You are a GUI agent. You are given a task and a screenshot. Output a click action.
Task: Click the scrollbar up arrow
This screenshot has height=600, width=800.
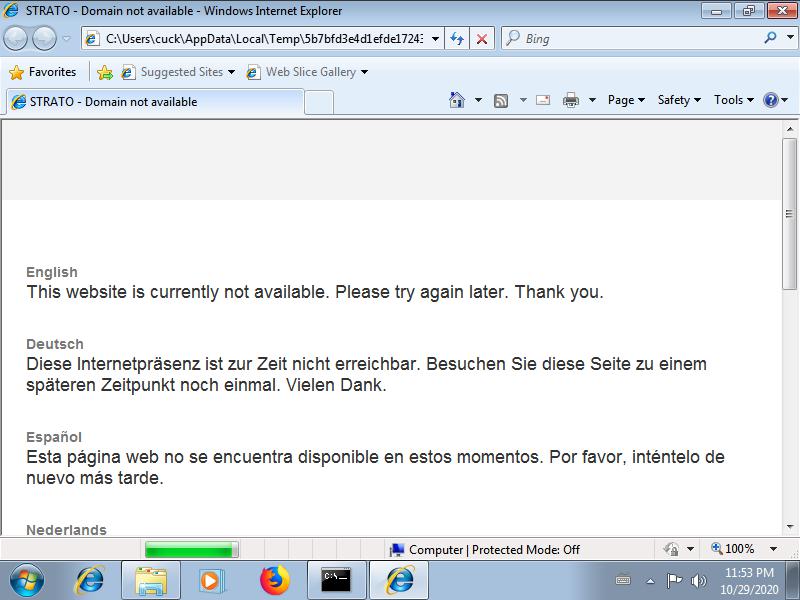[x=790, y=129]
